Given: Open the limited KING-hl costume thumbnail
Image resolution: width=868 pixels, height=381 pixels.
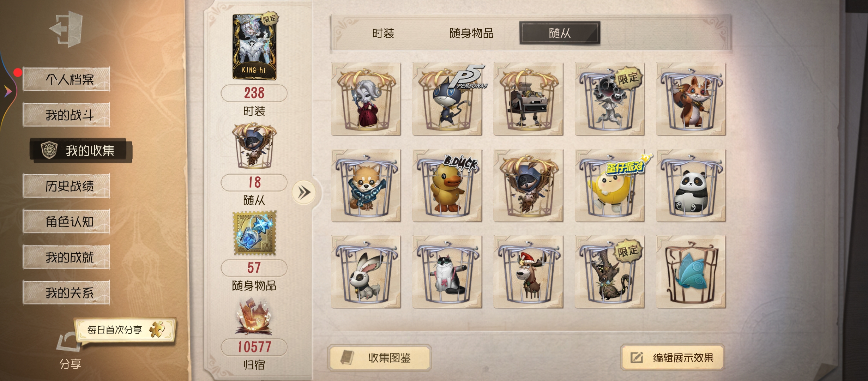Looking at the screenshot, I should pyautogui.click(x=255, y=46).
